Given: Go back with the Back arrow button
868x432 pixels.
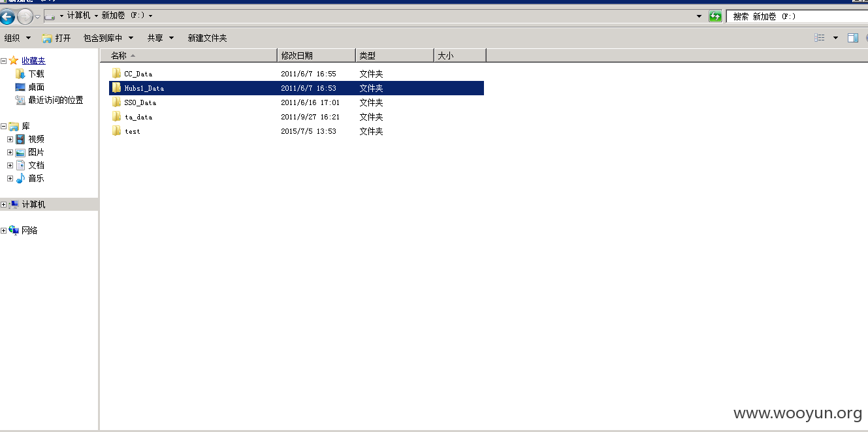Looking at the screenshot, I should pos(8,16).
